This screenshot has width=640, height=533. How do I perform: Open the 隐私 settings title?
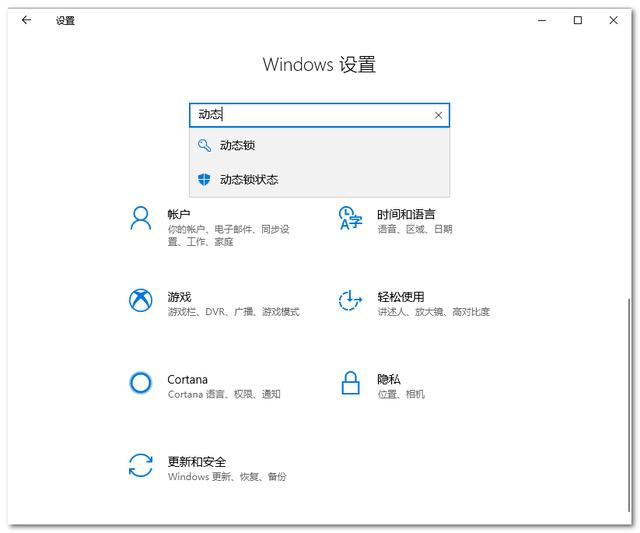[x=389, y=380]
